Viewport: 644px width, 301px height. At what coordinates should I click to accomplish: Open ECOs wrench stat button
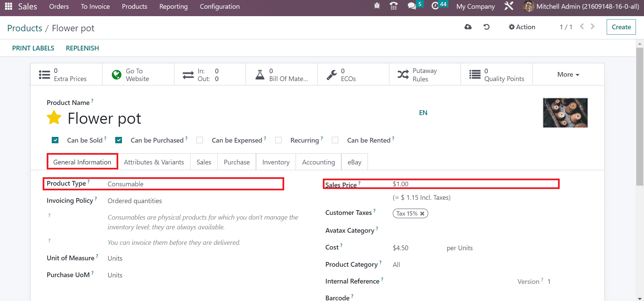353,75
